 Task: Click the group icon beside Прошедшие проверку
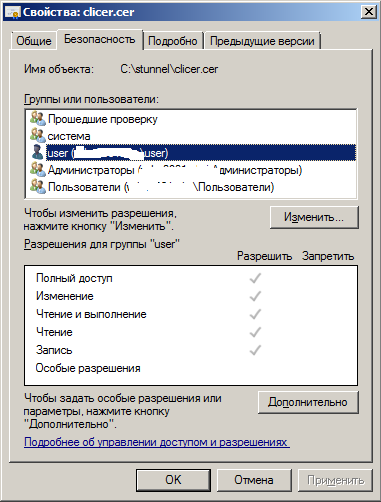click(x=38, y=119)
